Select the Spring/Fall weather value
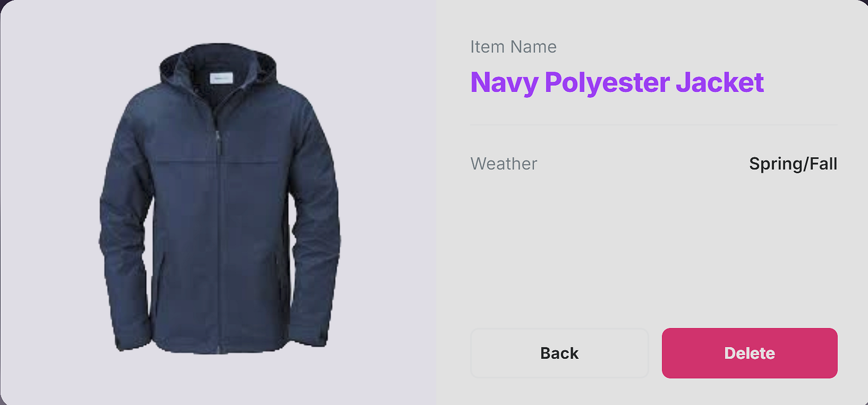 click(x=793, y=163)
